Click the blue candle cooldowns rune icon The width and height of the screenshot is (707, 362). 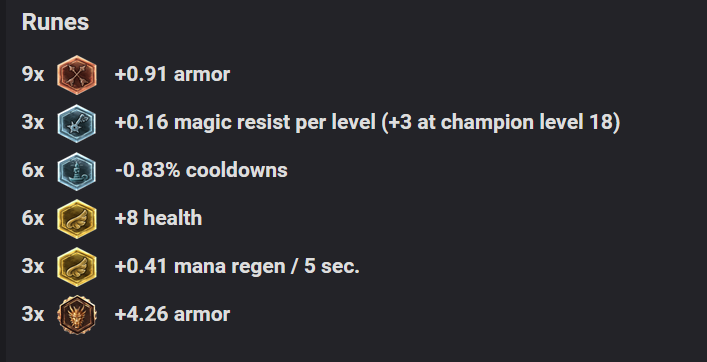pos(77,171)
